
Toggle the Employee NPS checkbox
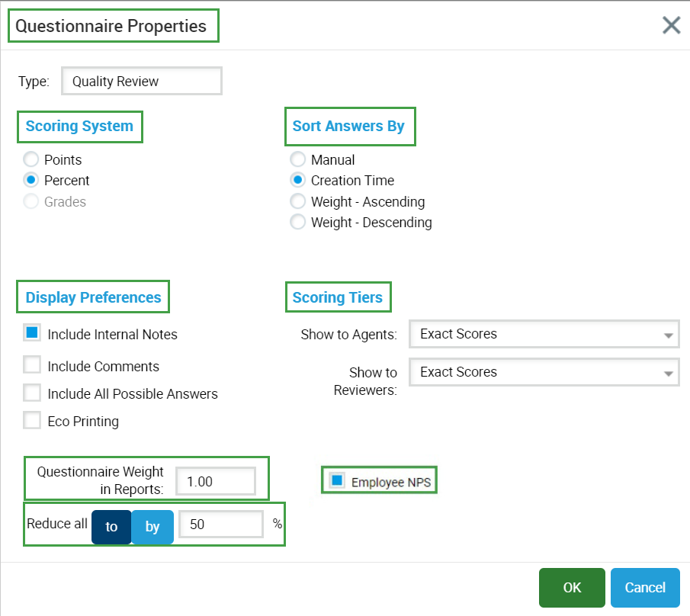tap(338, 481)
